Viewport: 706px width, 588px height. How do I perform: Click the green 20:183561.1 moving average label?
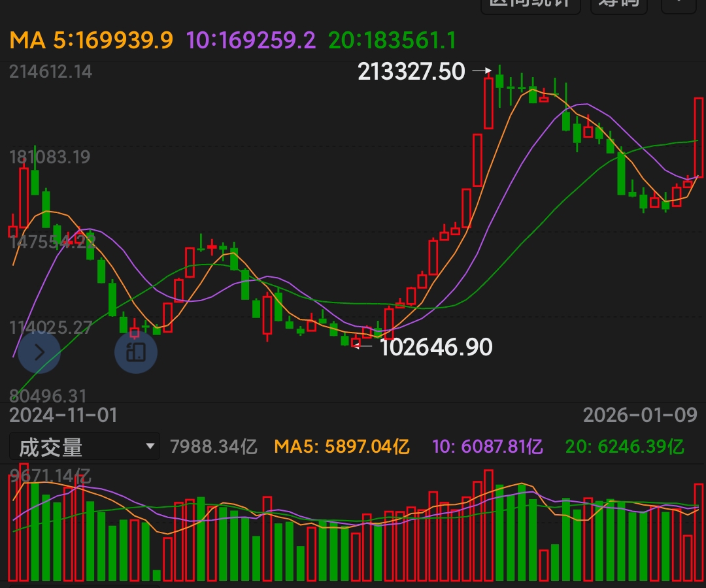coord(392,41)
